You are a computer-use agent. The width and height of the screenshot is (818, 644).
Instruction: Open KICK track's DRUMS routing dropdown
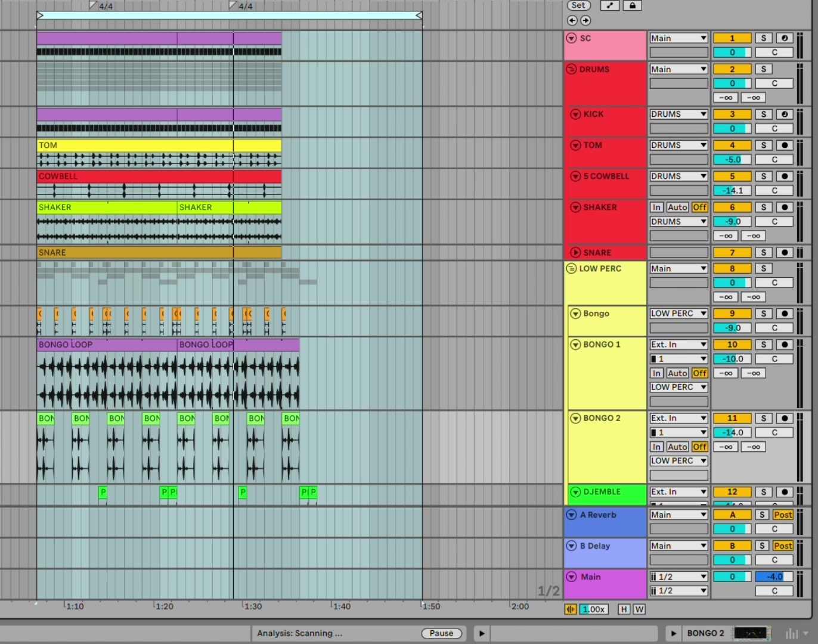coord(678,114)
